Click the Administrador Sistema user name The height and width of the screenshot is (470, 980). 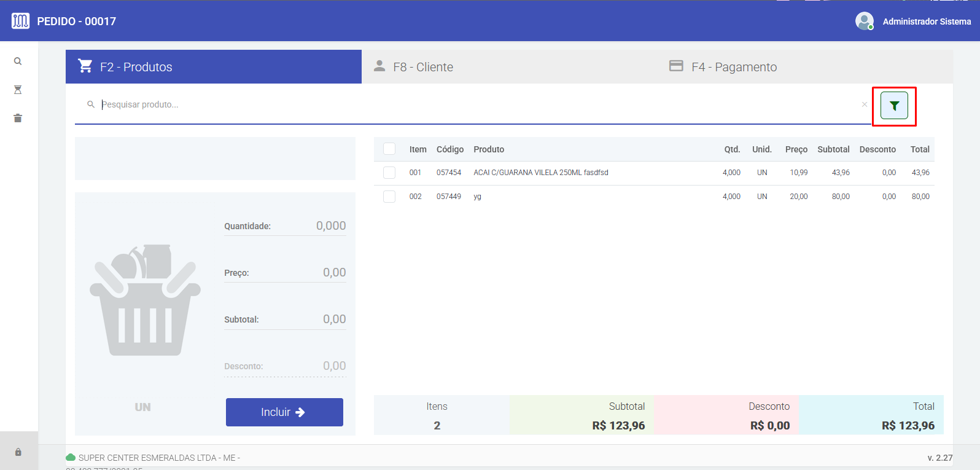pos(927,22)
